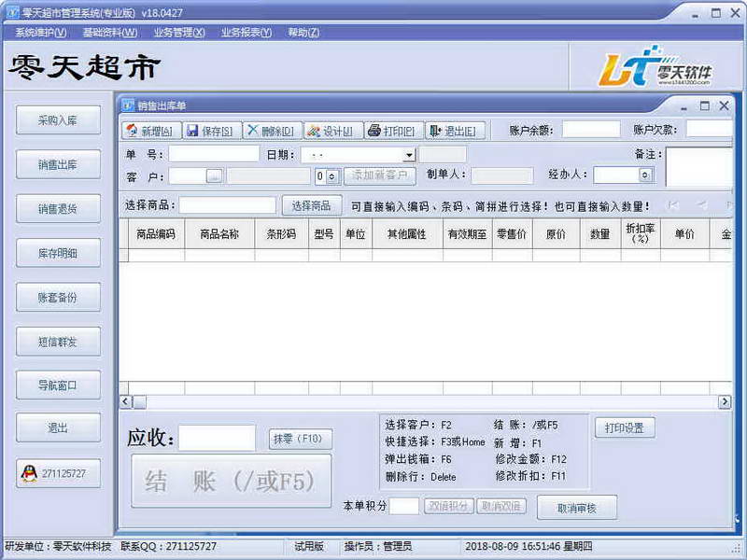Go to 采购入库 from the sidebar

(x=59, y=120)
